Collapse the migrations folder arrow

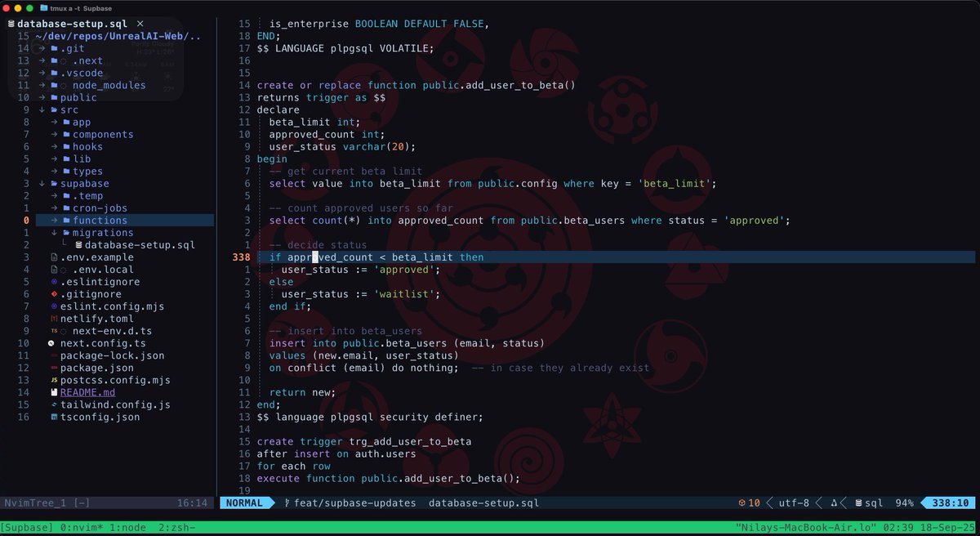[x=54, y=232]
